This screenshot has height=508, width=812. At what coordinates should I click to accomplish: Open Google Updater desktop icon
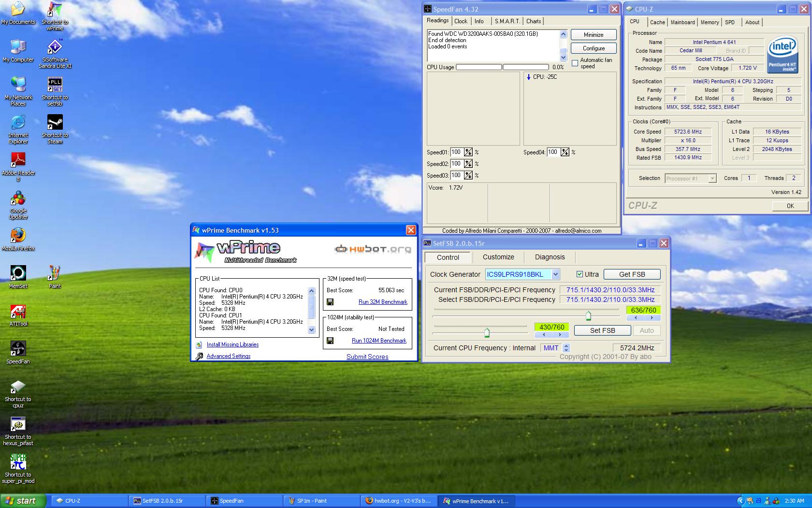(18, 205)
